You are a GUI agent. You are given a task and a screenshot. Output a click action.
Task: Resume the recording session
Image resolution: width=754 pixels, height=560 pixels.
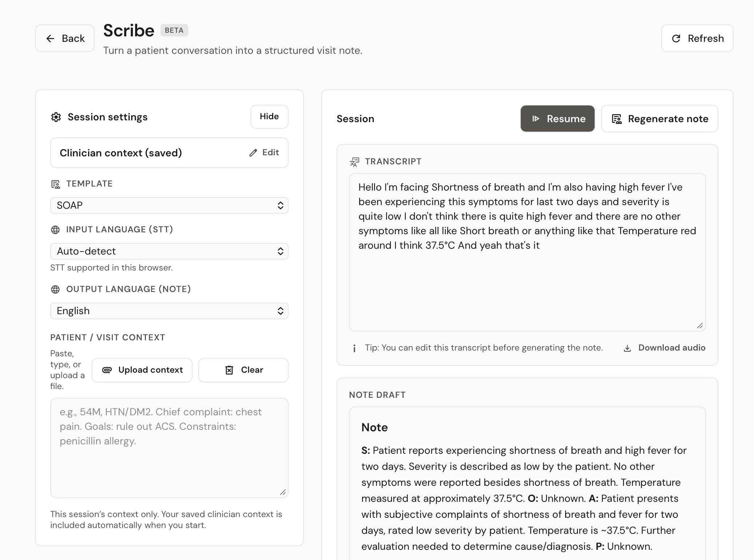(x=557, y=118)
